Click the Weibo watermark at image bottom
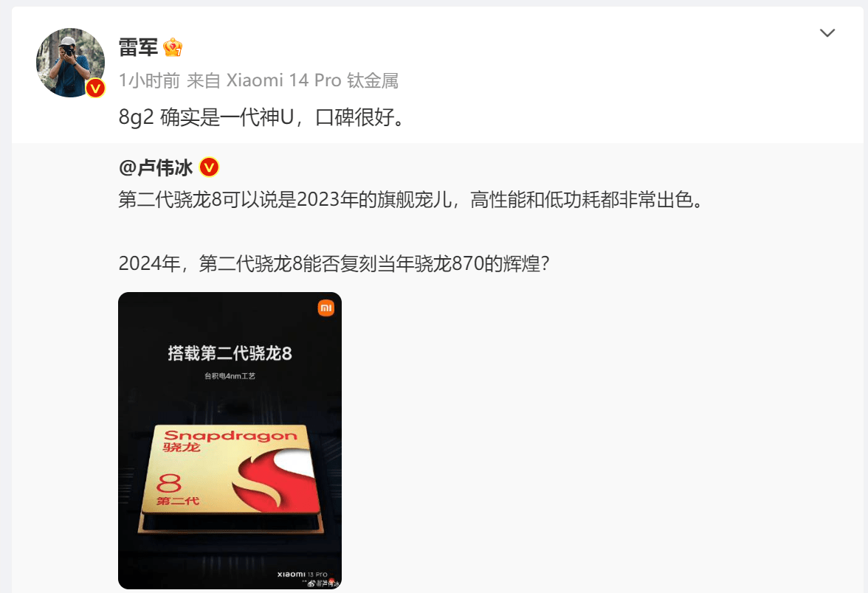The height and width of the screenshot is (593, 868). [322, 583]
